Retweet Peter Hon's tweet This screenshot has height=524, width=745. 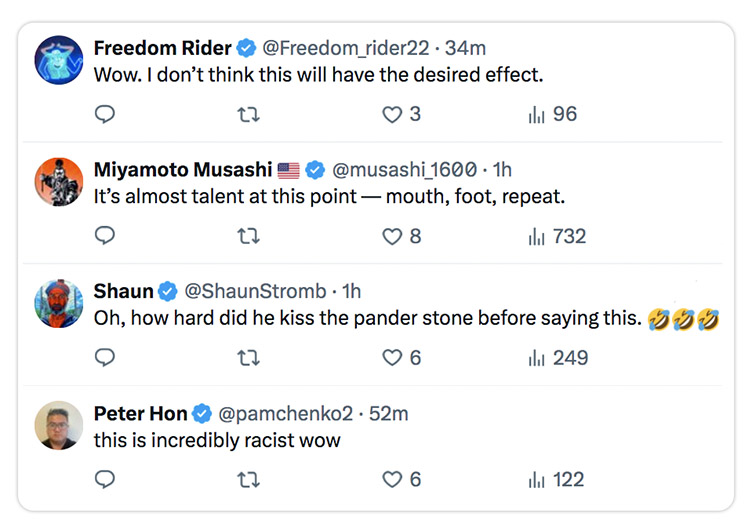(x=248, y=480)
